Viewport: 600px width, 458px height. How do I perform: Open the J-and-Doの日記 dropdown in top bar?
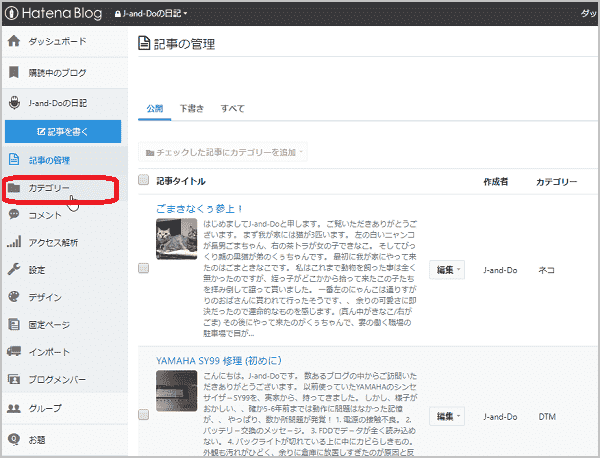[151, 14]
